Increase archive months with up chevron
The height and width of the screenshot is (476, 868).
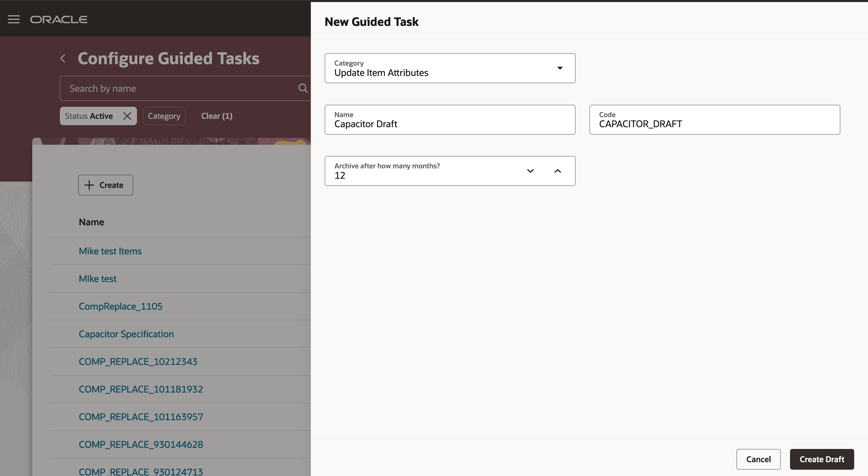[558, 171]
